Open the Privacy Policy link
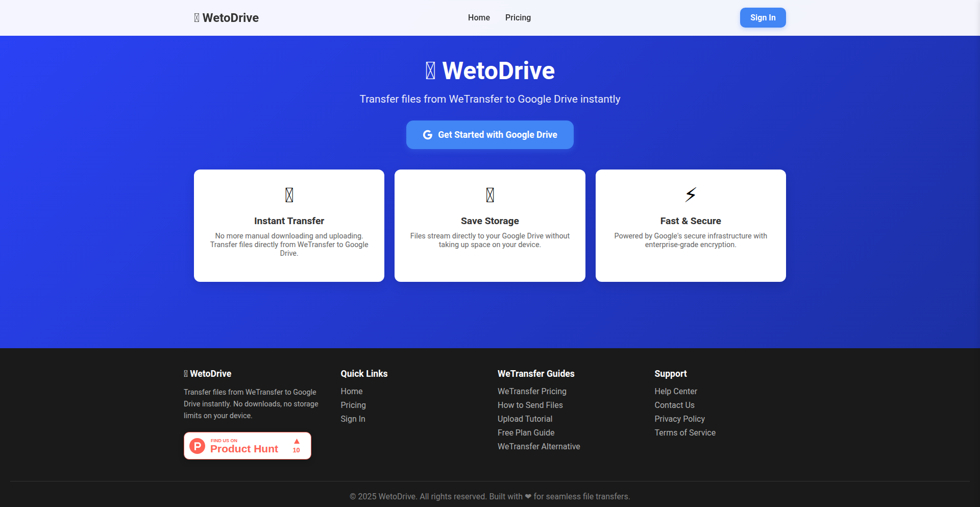Image resolution: width=980 pixels, height=507 pixels. click(x=679, y=419)
